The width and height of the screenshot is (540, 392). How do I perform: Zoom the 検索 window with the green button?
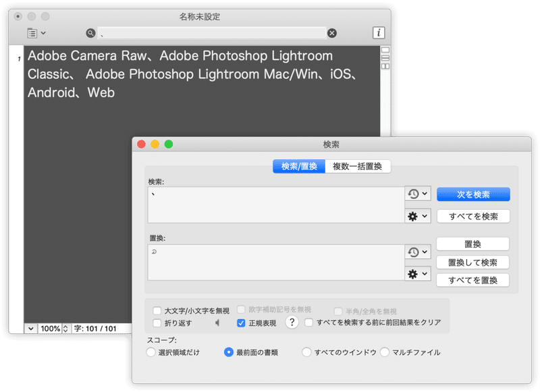click(169, 144)
